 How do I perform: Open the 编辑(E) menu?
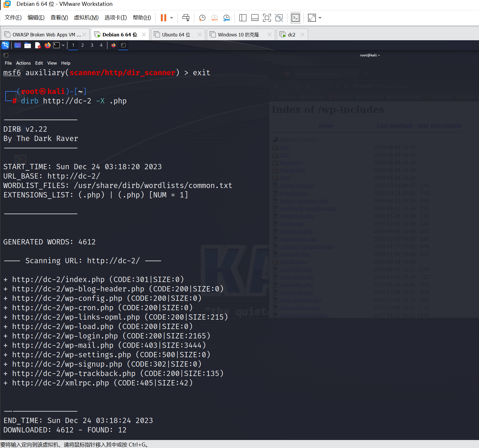tap(36, 18)
